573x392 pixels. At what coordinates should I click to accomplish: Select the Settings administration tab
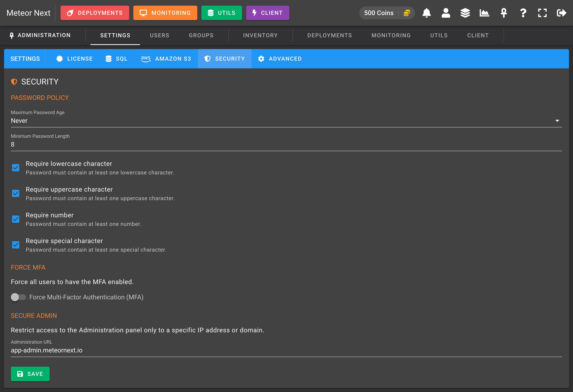(x=115, y=35)
